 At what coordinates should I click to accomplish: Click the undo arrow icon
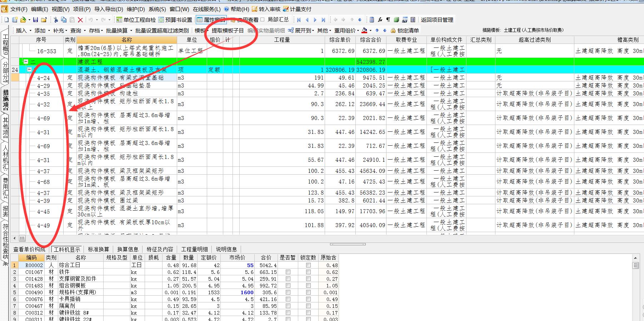[91, 20]
